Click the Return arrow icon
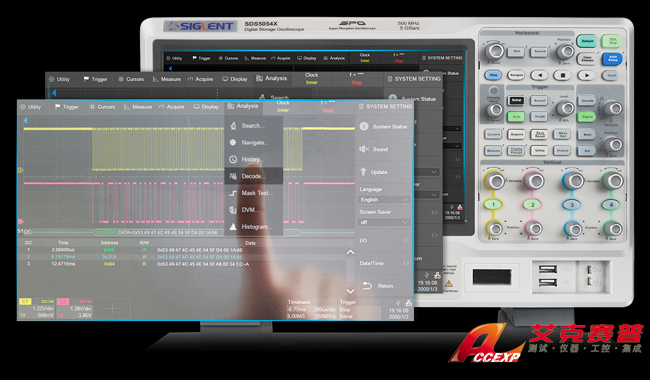This screenshot has height=380, width=650. click(x=367, y=286)
